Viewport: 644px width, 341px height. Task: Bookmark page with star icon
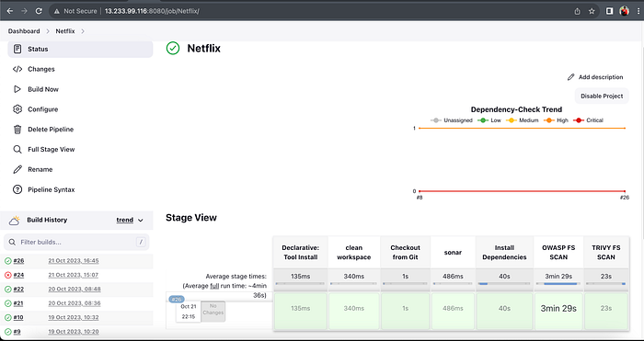592,11
